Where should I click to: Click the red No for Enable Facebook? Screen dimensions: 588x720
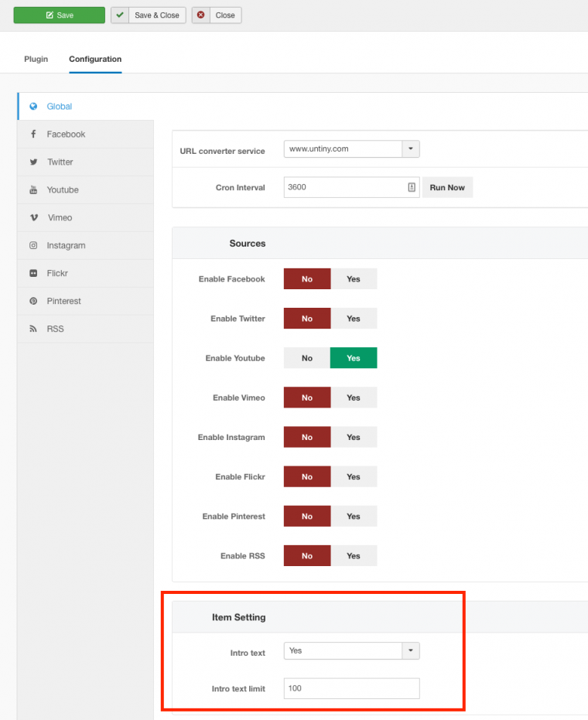pyautogui.click(x=307, y=278)
